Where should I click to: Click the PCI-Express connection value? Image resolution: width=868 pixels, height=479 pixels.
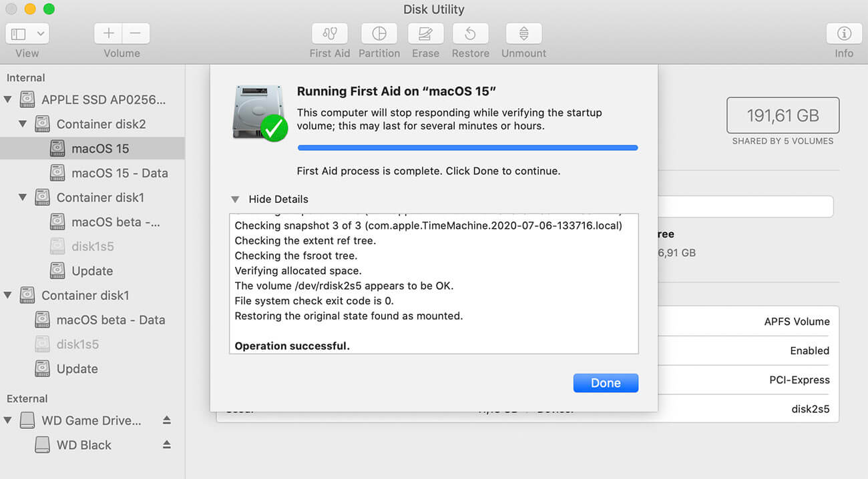coord(799,380)
